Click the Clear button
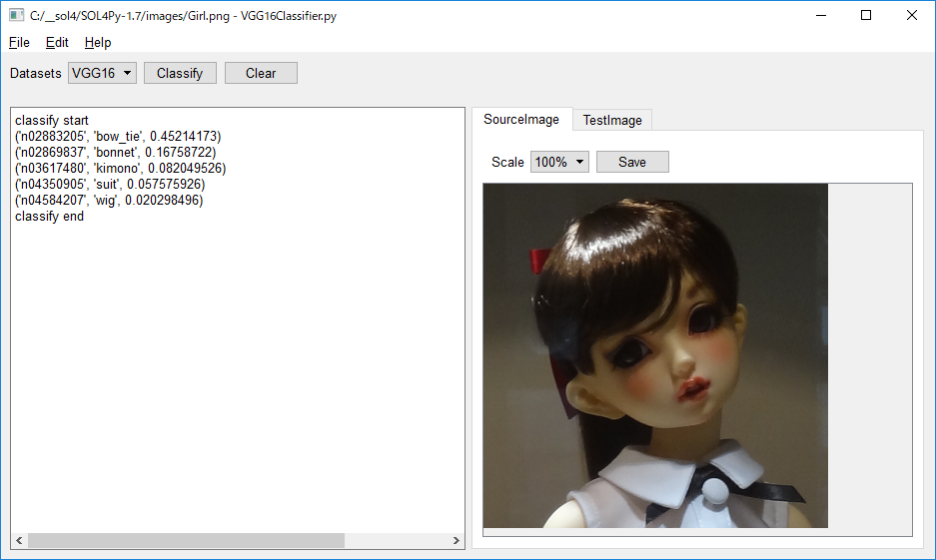 (261, 73)
